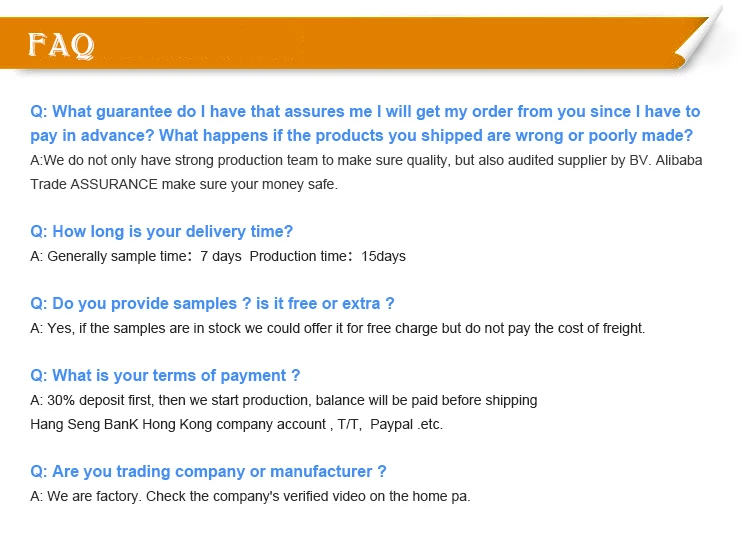Click the Trade ASSURANCE answer line
The height and width of the screenshot is (555, 749).
tap(184, 184)
